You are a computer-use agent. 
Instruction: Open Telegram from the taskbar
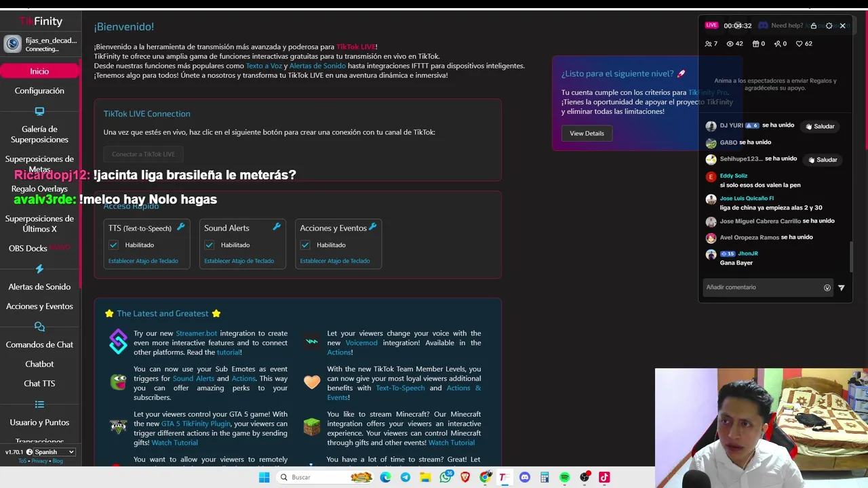pyautogui.click(x=406, y=477)
